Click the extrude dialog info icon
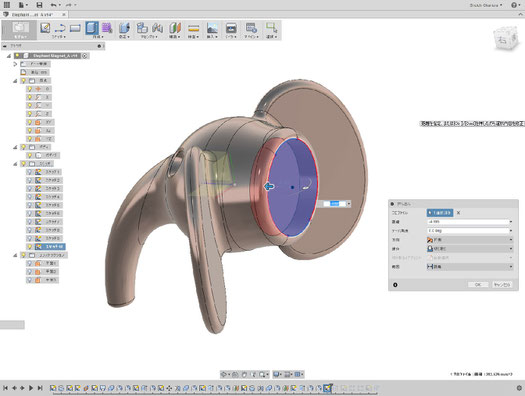Screen dimensions: 525x396 pyautogui.click(x=395, y=285)
